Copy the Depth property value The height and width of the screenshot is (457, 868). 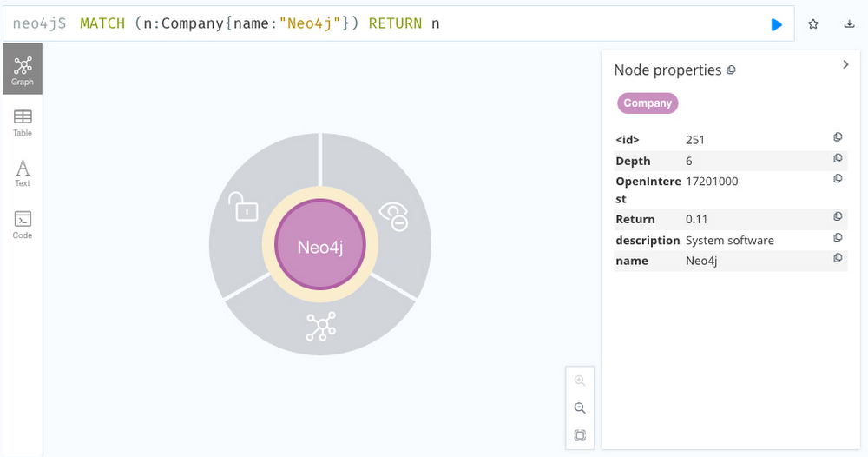coord(838,158)
